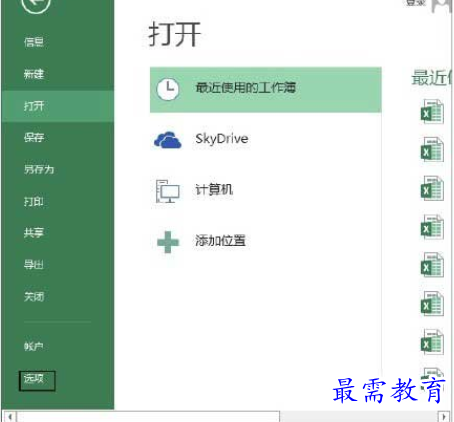
Task: Click the horizontal scrollbar thumb
Action: (148, 417)
